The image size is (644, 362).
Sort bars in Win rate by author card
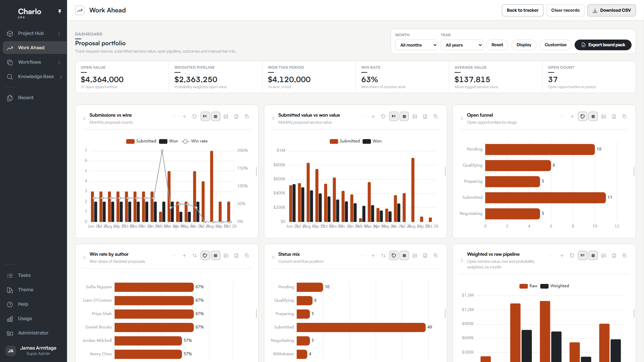click(x=195, y=256)
